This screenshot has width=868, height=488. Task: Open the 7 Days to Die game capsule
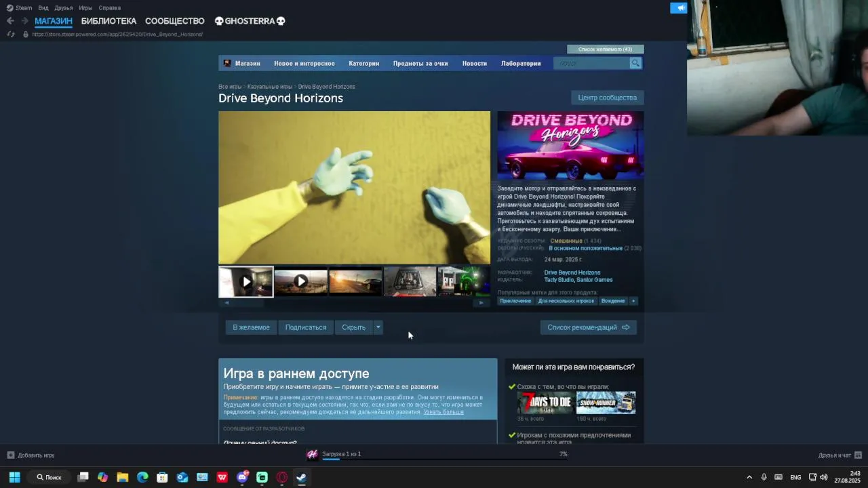pos(545,403)
